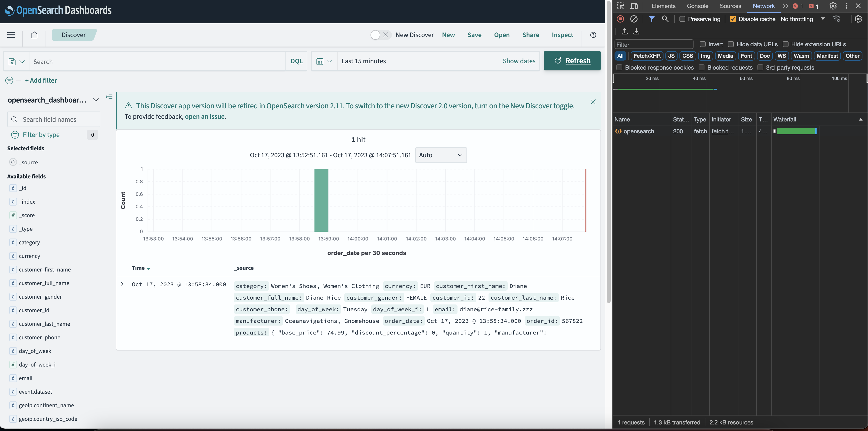The height and width of the screenshot is (431, 868).
Task: Open the Auto interval dropdown
Action: (440, 155)
